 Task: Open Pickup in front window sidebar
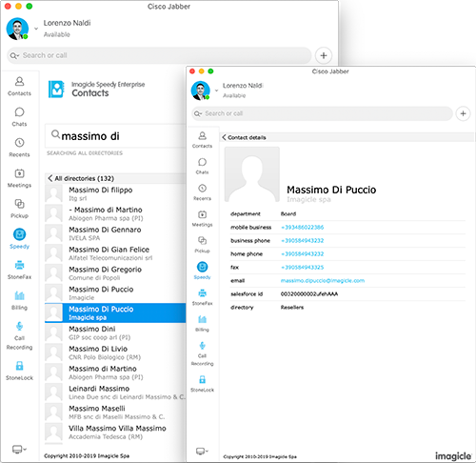pos(202,245)
